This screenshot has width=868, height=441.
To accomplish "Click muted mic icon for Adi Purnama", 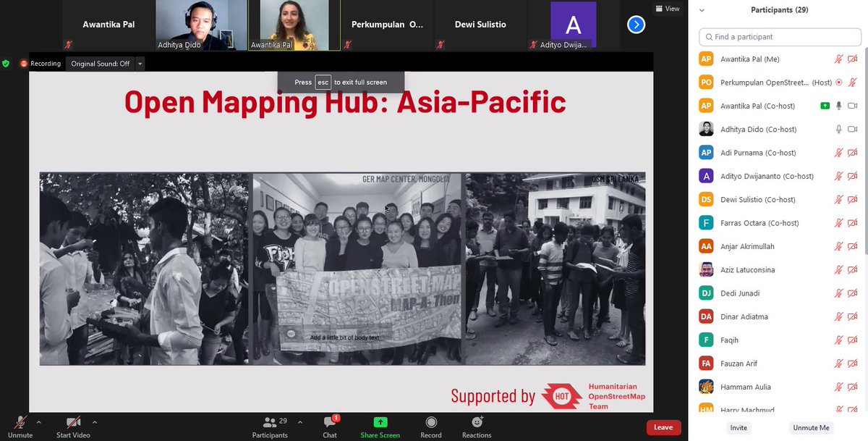I will [839, 153].
